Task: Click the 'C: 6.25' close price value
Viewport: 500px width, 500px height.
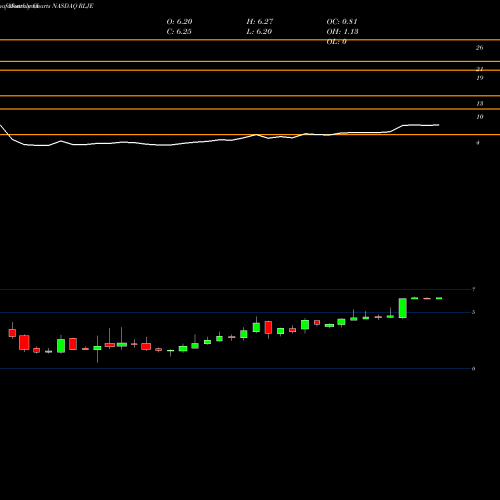Action: click(x=179, y=32)
